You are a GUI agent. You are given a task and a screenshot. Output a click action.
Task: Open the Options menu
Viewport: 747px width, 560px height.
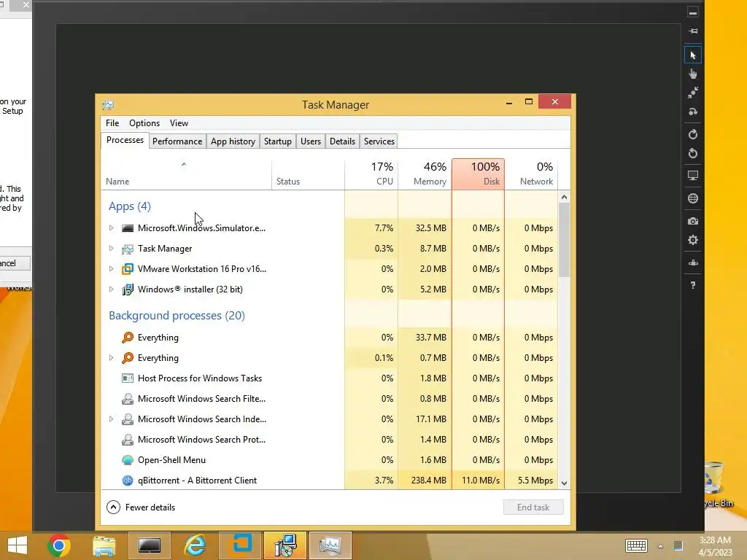coord(144,123)
